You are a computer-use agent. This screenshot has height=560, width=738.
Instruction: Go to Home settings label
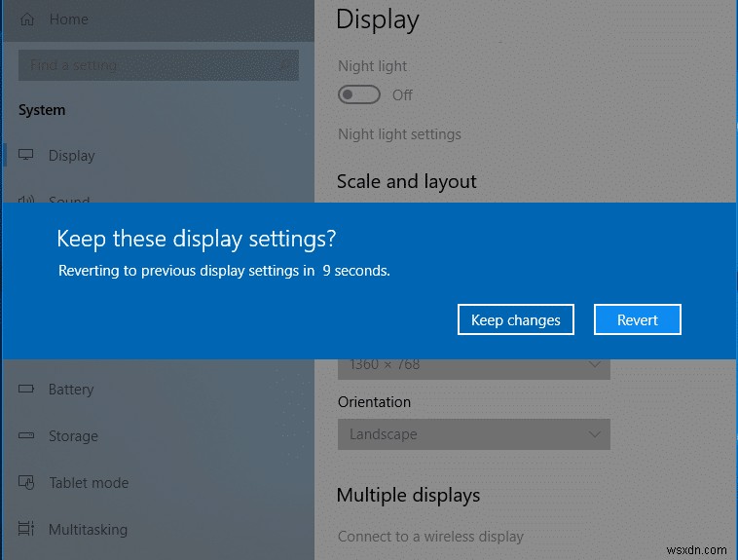69,19
